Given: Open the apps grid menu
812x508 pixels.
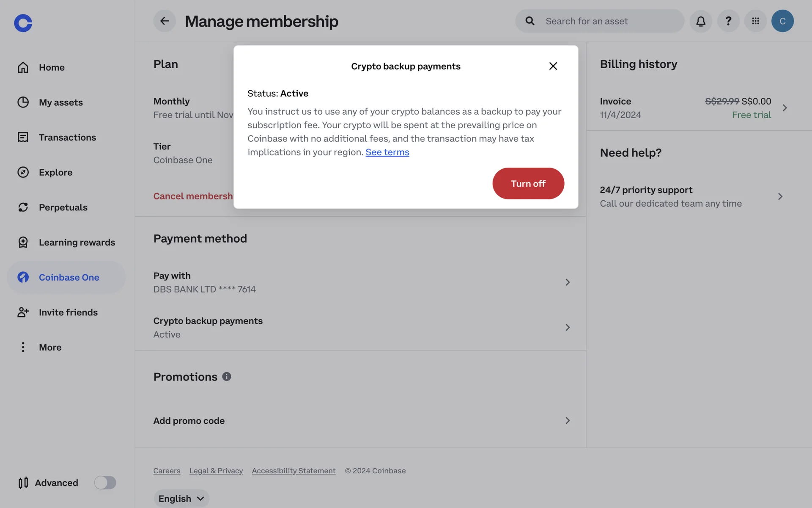Looking at the screenshot, I should 755,21.
